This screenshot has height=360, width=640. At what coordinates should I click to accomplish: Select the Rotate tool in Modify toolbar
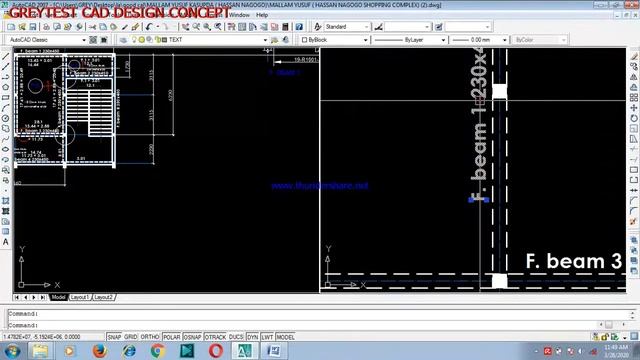click(x=633, y=118)
